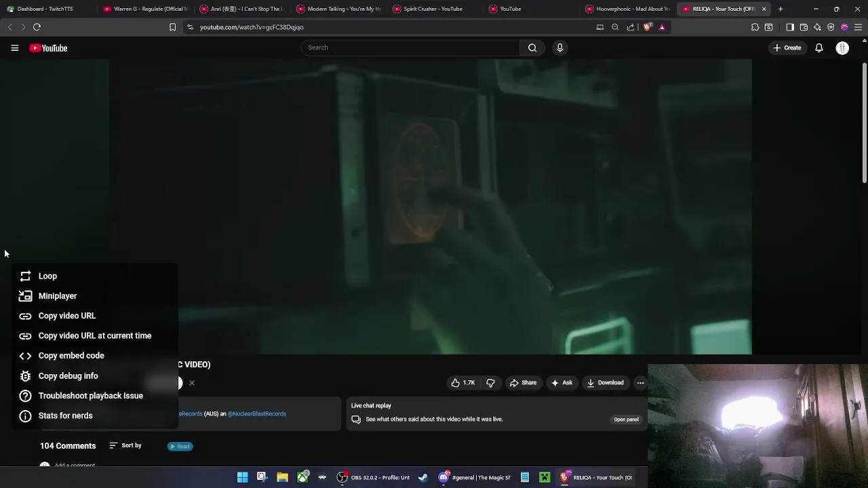Open Brave Rewards triangle icon
868x488 pixels.
click(662, 27)
